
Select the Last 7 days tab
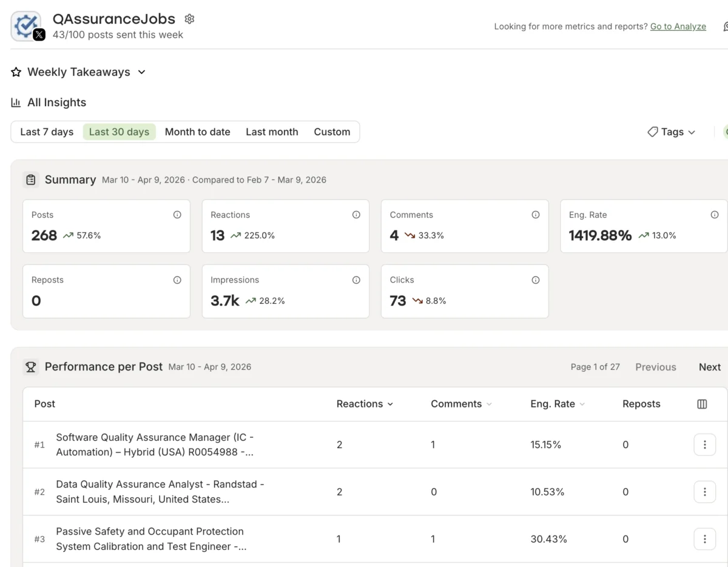point(47,132)
